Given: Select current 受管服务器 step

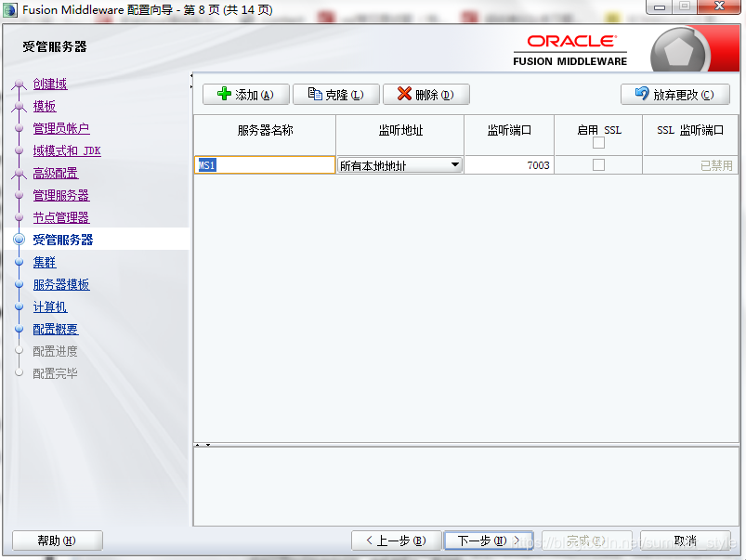Looking at the screenshot, I should [63, 240].
